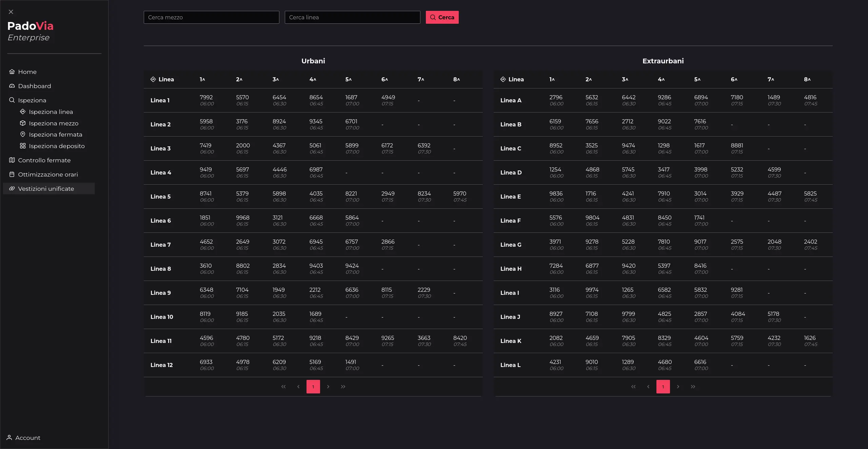868x449 pixels.
Task: Click vehicle 7992 in Linea 1 row
Action: pos(206,97)
